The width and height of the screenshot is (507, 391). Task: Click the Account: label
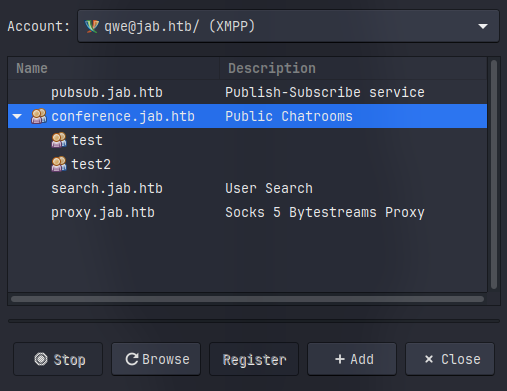[x=39, y=26]
